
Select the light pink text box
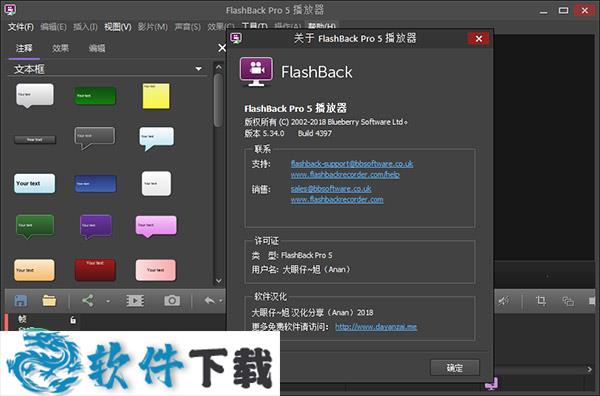[x=156, y=270]
